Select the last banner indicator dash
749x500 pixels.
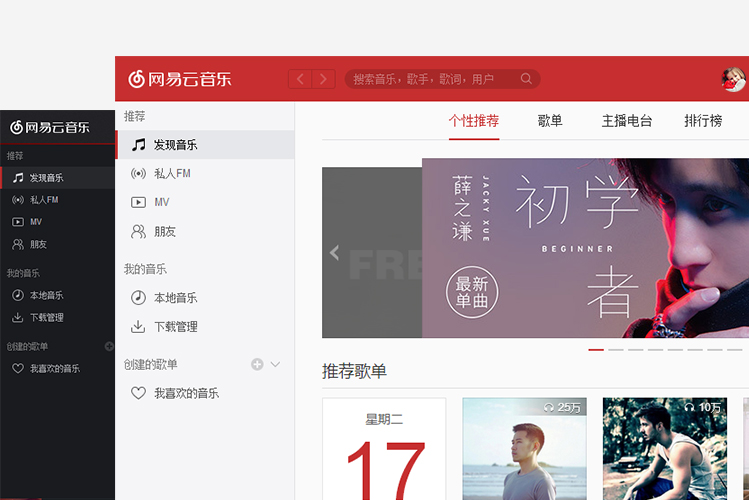pyautogui.click(x=735, y=350)
